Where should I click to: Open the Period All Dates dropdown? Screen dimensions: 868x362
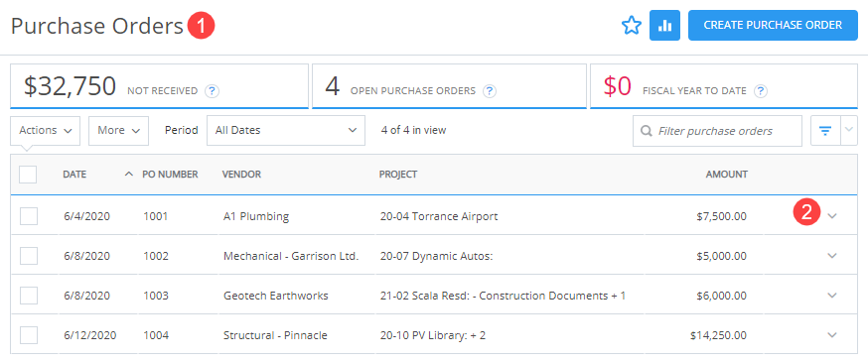(286, 131)
